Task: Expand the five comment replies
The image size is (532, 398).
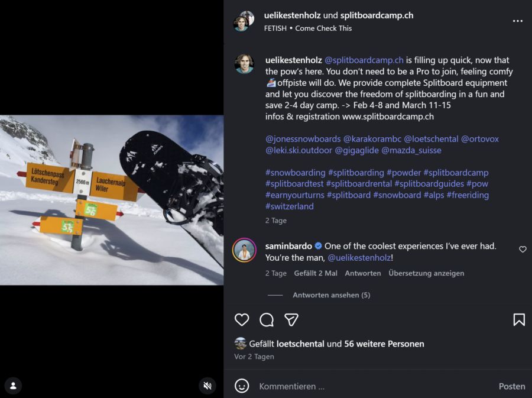Action: (x=331, y=295)
